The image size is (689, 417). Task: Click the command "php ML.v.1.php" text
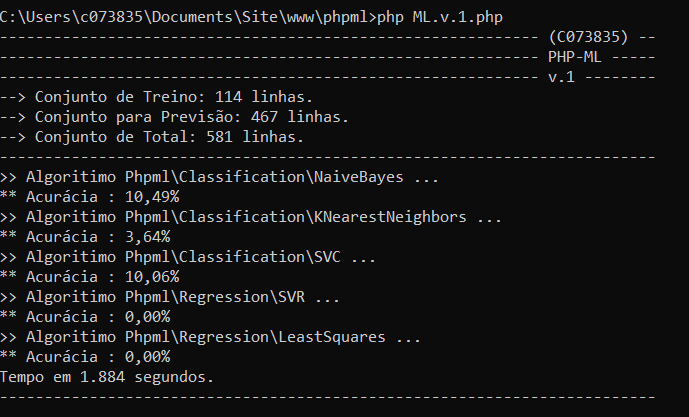click(x=440, y=17)
